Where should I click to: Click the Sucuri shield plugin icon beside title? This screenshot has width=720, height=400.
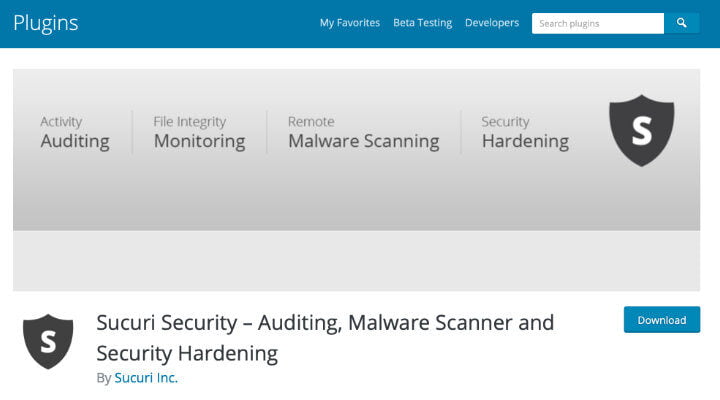coord(48,341)
